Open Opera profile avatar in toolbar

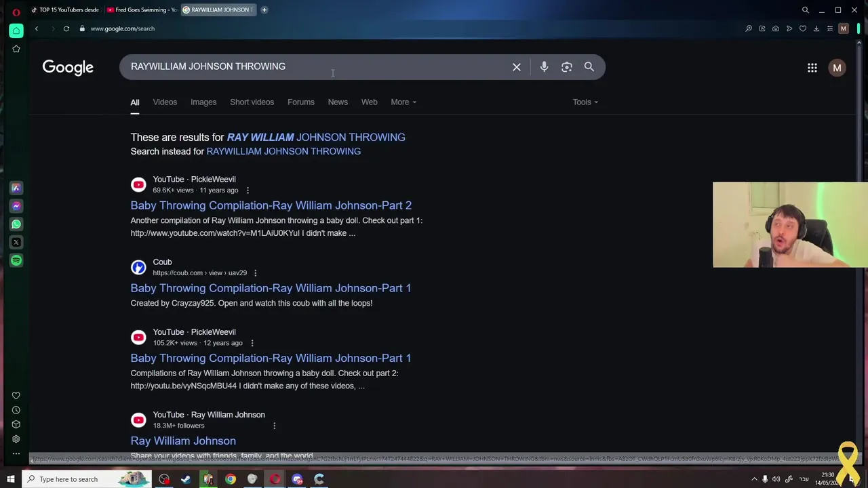click(x=844, y=28)
